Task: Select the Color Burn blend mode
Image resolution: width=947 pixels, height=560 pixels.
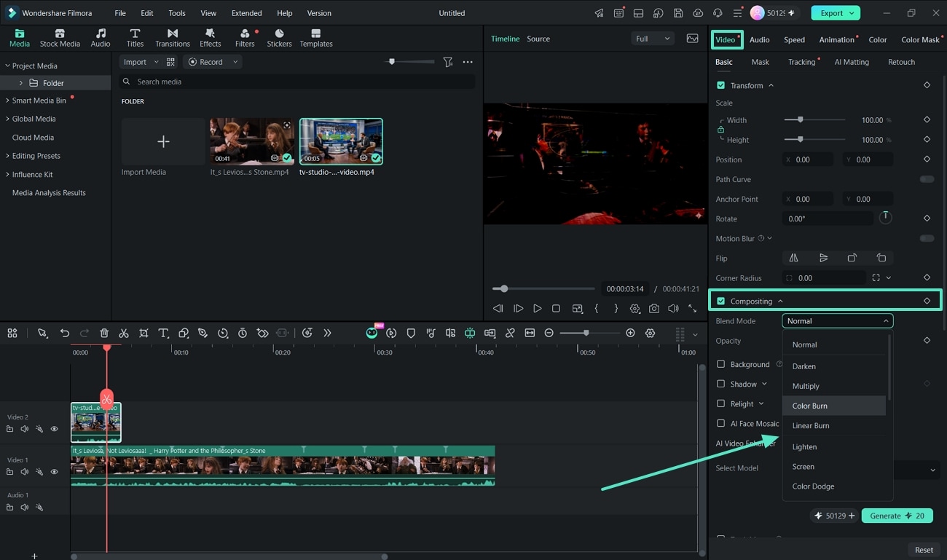Action: coord(835,406)
